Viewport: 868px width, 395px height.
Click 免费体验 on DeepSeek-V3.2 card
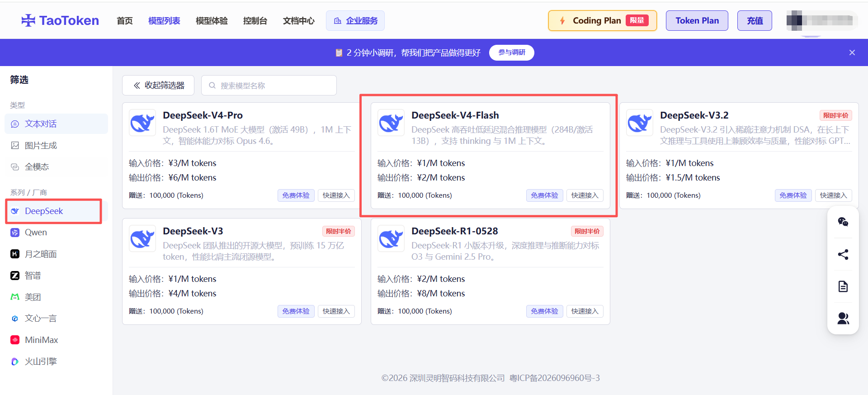click(793, 195)
